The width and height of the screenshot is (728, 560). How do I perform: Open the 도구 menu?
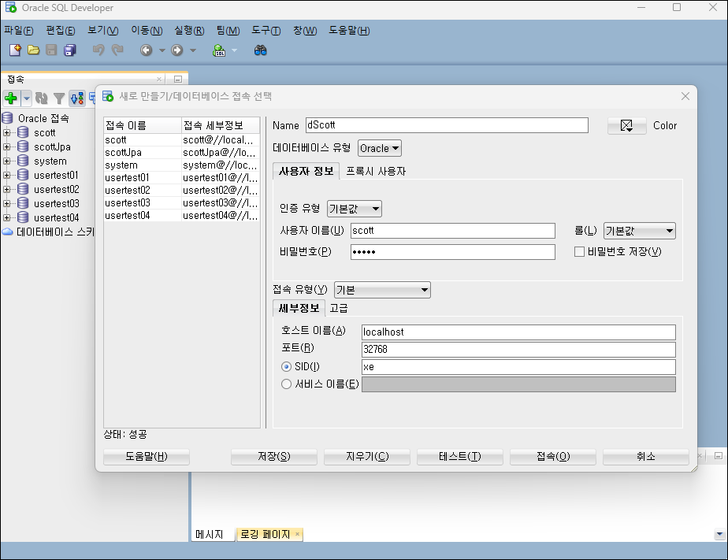pyautogui.click(x=266, y=31)
